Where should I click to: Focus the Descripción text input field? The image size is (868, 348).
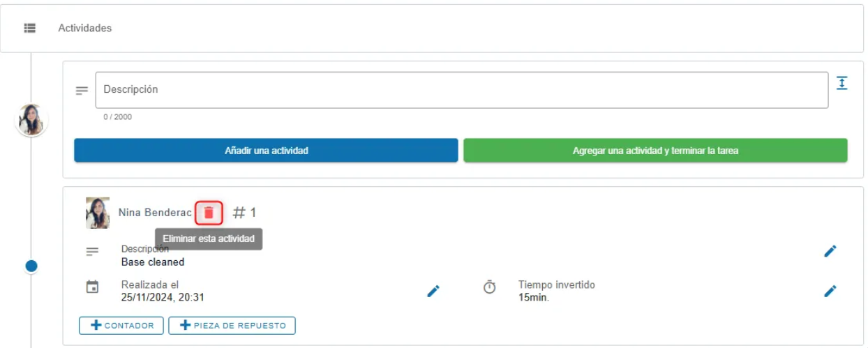pos(462,90)
